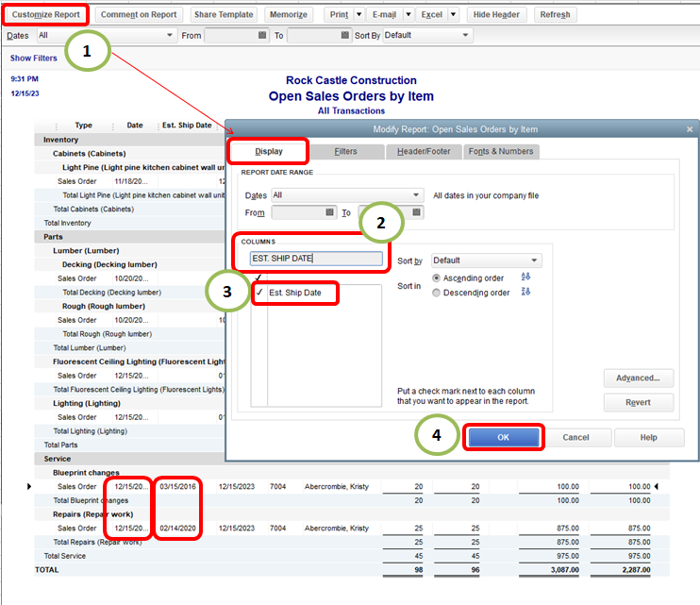Click the E-mail button
Image resolution: width=700 pixels, height=605 pixels.
[x=384, y=14]
